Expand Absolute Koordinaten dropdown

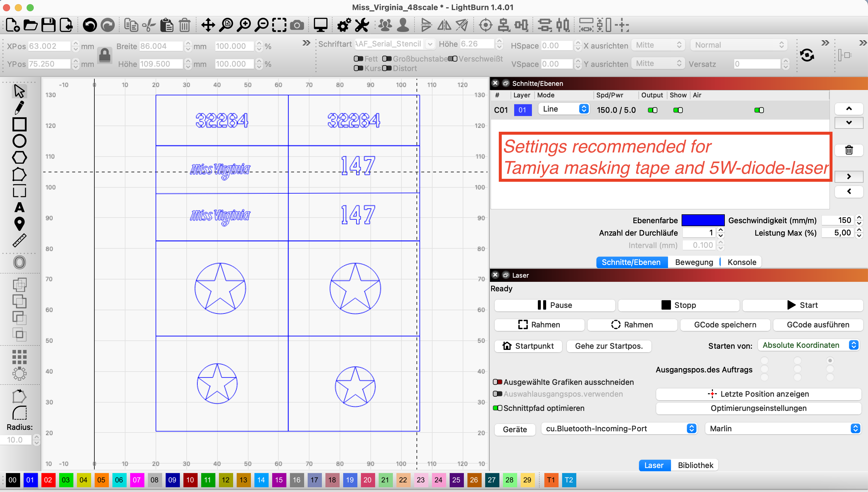click(808, 345)
